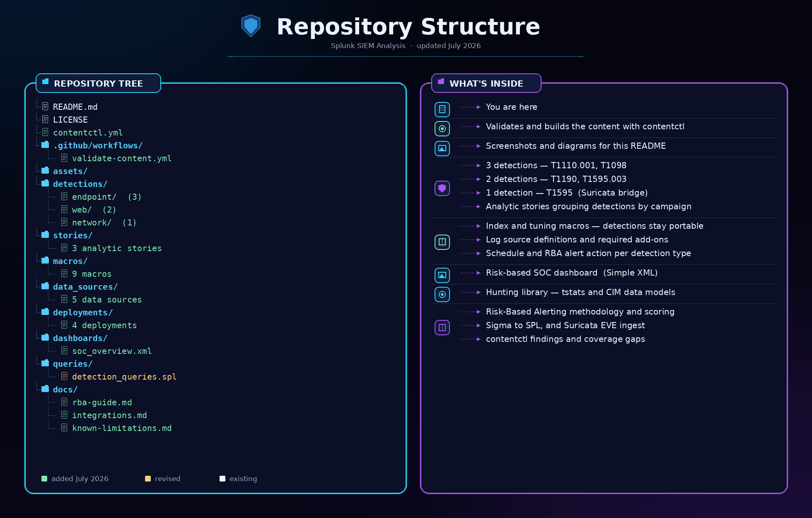Click the target icon beside Validates and builds row
The width and height of the screenshot is (812, 518).
point(442,129)
